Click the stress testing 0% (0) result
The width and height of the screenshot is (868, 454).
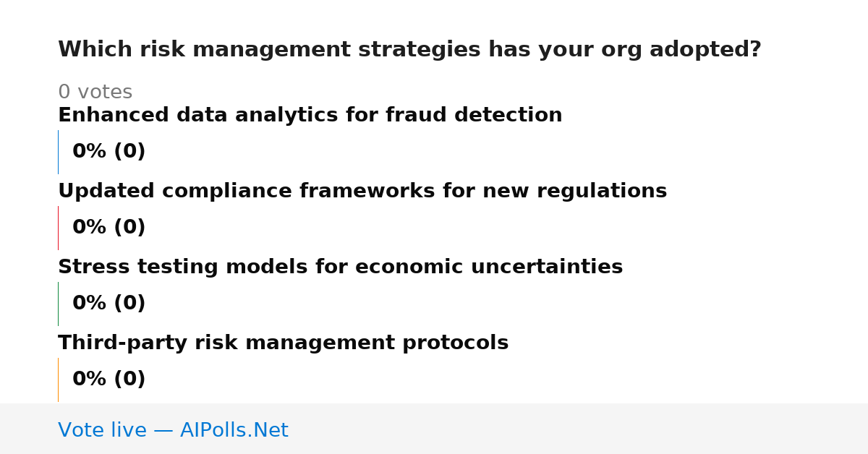(x=109, y=304)
